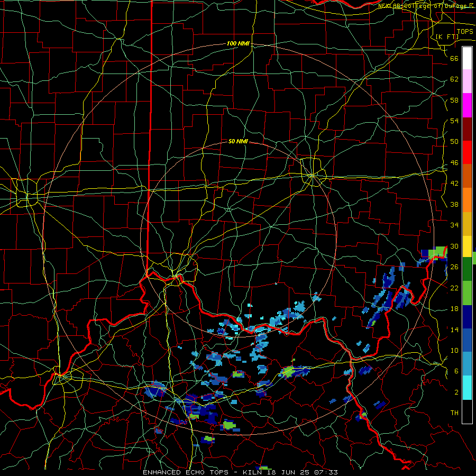The height and width of the screenshot is (476, 476).
Task: Click the "[K FT]" units label
Action: point(447,36)
